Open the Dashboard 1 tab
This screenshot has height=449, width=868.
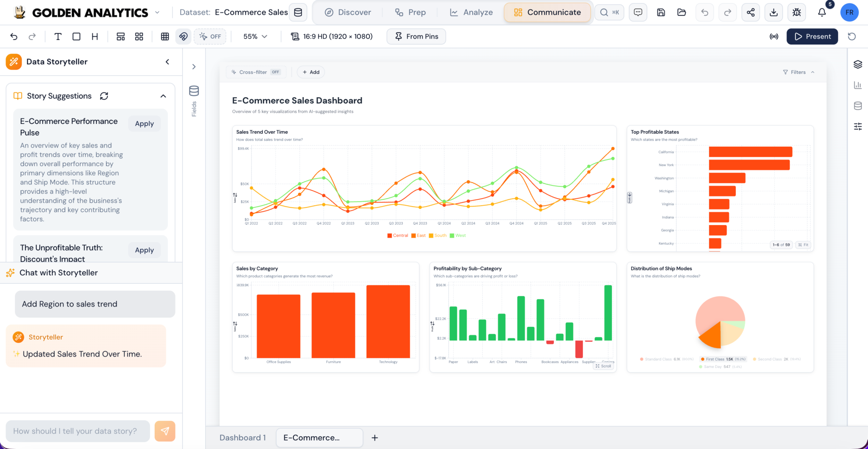[242, 438]
